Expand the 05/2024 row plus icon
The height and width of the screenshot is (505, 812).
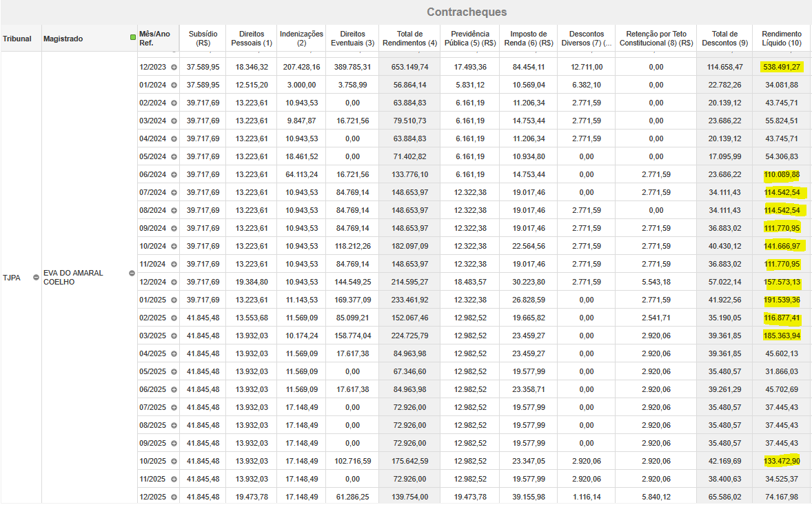pos(174,157)
